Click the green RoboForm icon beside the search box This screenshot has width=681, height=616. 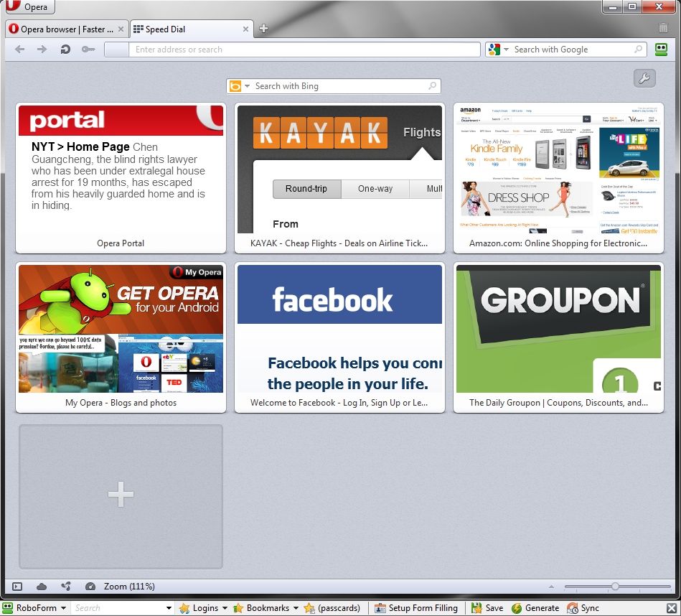pyautogui.click(x=661, y=49)
